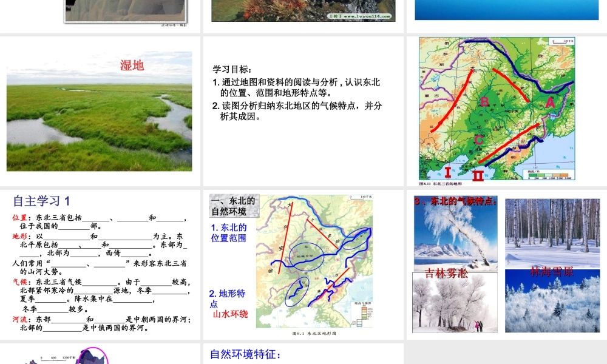Screen dimensions: 607x364
Task: Click the red numeral I on the terrain map
Action: click(448, 172)
